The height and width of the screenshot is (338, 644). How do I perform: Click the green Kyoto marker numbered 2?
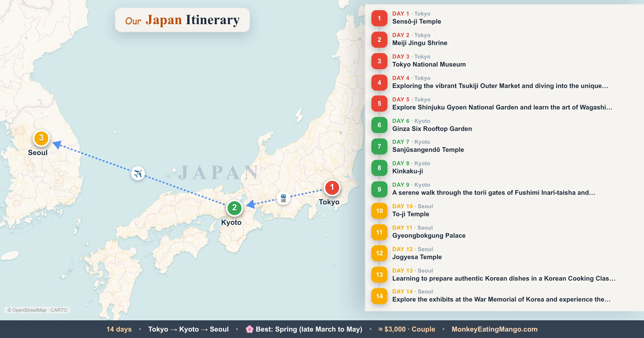[234, 208]
